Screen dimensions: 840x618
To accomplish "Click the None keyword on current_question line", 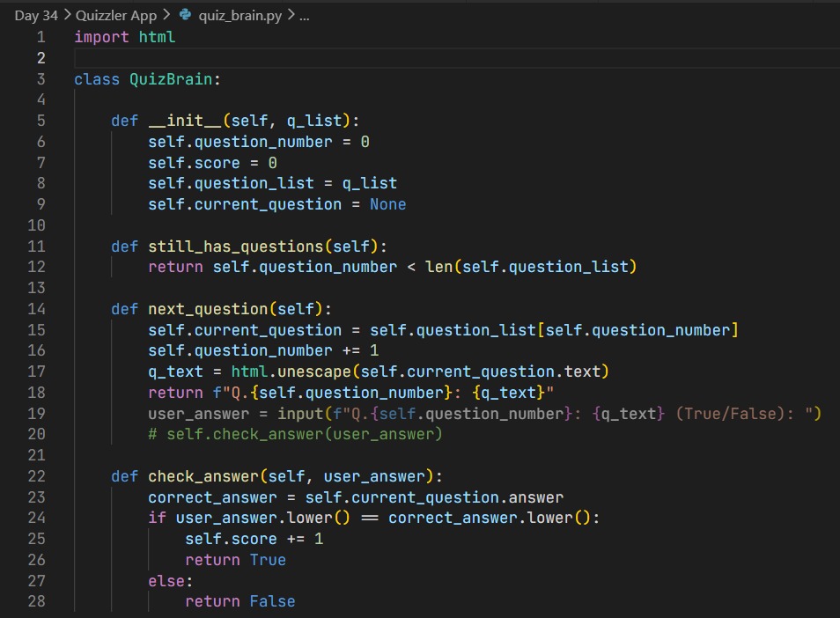I will coord(388,203).
